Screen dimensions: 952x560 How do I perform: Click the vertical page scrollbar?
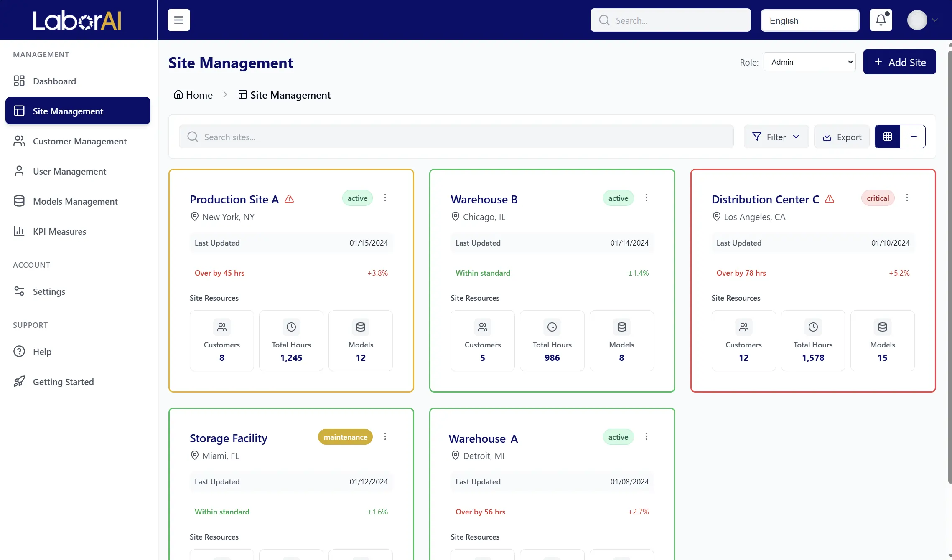tap(949, 267)
